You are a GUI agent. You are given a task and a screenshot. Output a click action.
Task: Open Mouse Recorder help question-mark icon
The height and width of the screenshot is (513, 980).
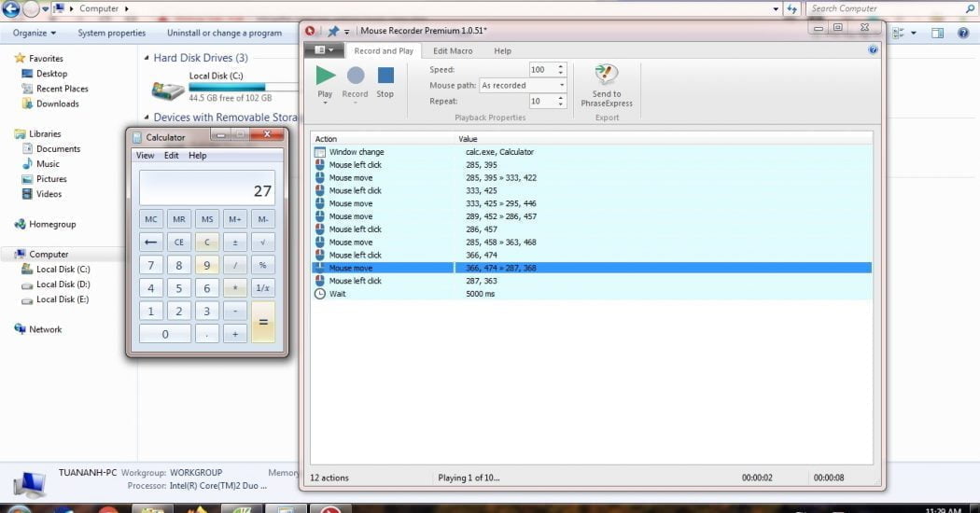point(873,50)
